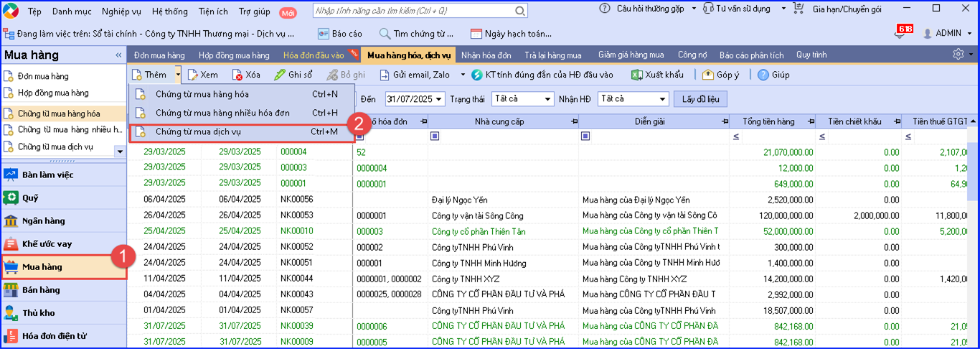Open the settings gear icon

[958, 55]
